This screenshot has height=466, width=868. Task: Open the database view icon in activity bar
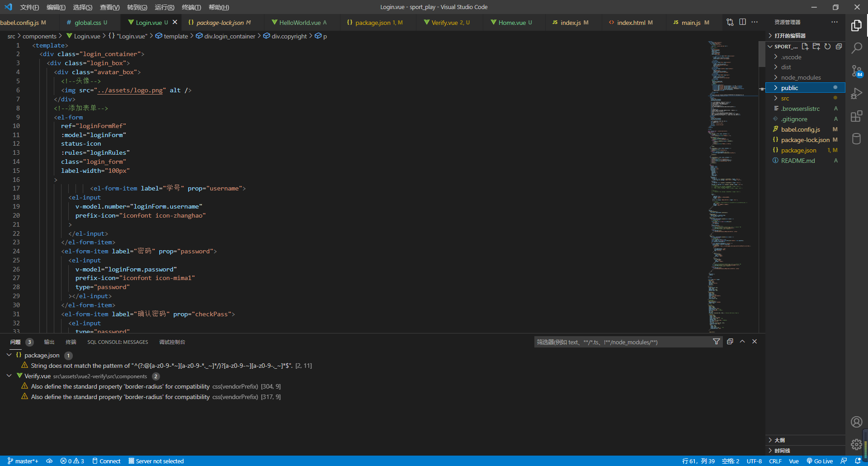pos(856,139)
